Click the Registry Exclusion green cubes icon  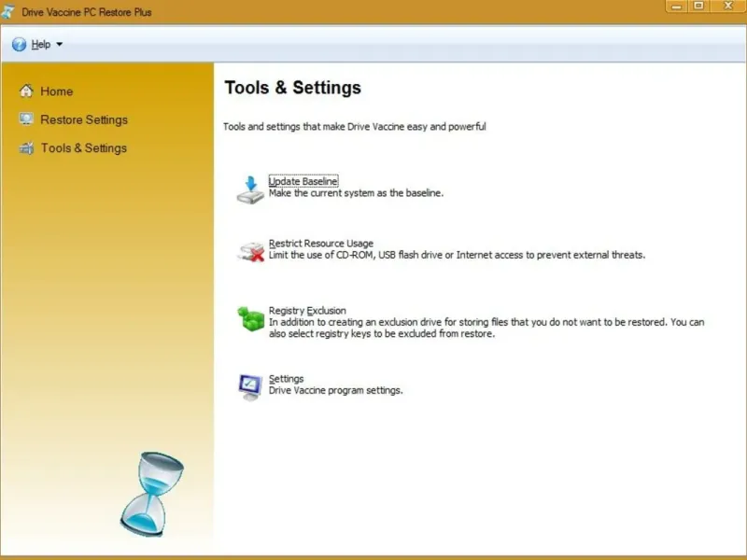tap(250, 318)
